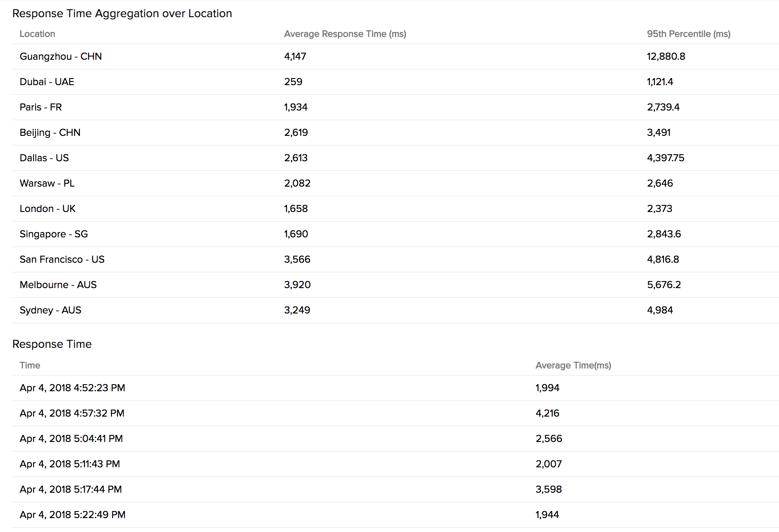Click the Sydney - AUS location
The height and width of the screenshot is (532, 779).
tap(50, 310)
